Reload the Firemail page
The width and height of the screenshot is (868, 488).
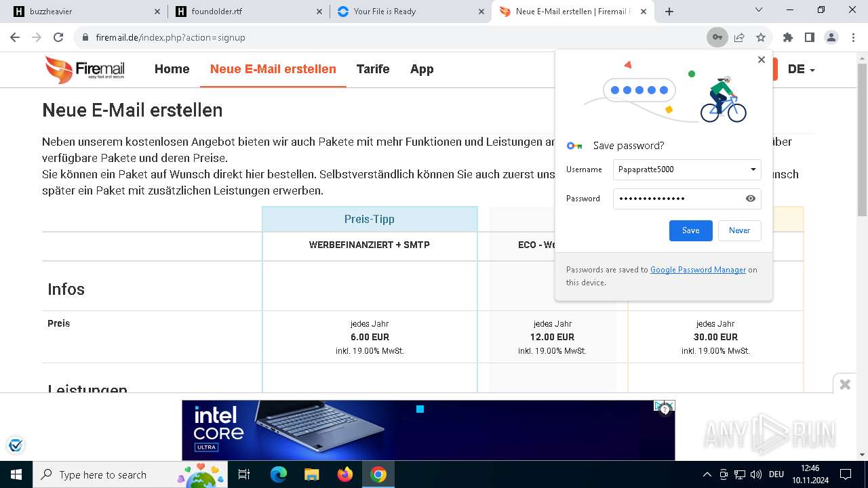click(x=58, y=37)
